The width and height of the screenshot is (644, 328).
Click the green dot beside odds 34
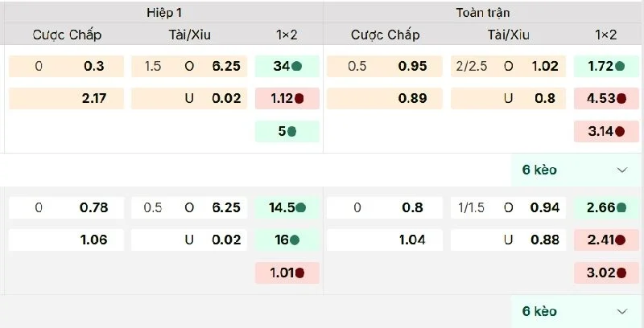(x=297, y=67)
